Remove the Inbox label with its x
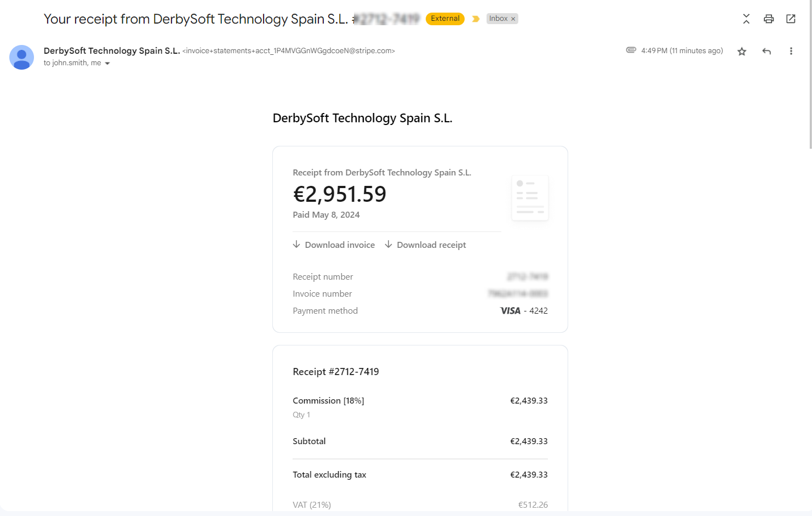The image size is (812, 516). point(513,19)
